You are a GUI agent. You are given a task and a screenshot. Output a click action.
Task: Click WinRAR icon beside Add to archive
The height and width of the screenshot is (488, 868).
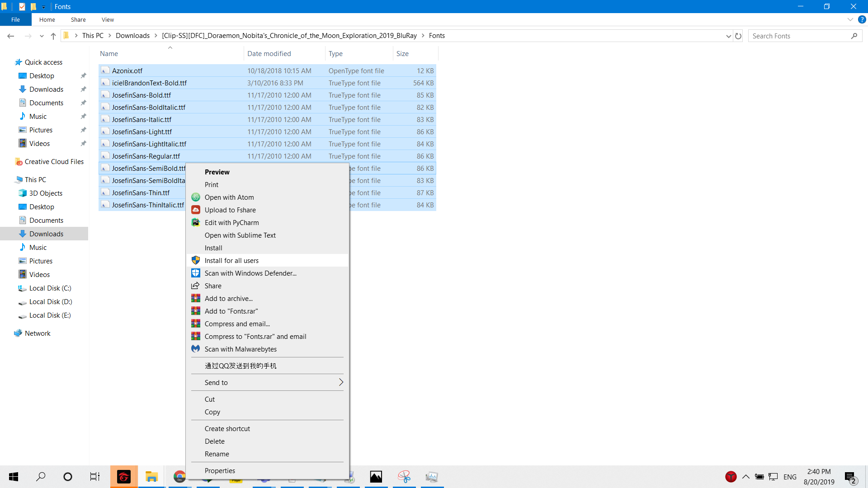coord(196,299)
